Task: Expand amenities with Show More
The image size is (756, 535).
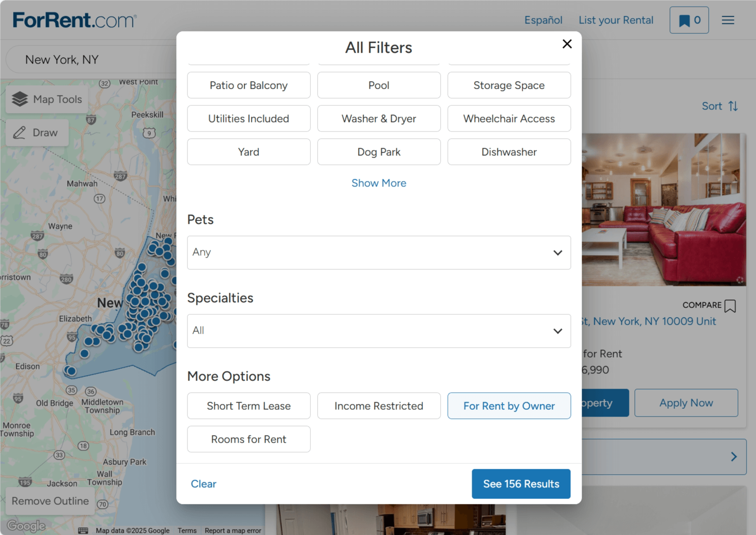Action: (x=379, y=183)
